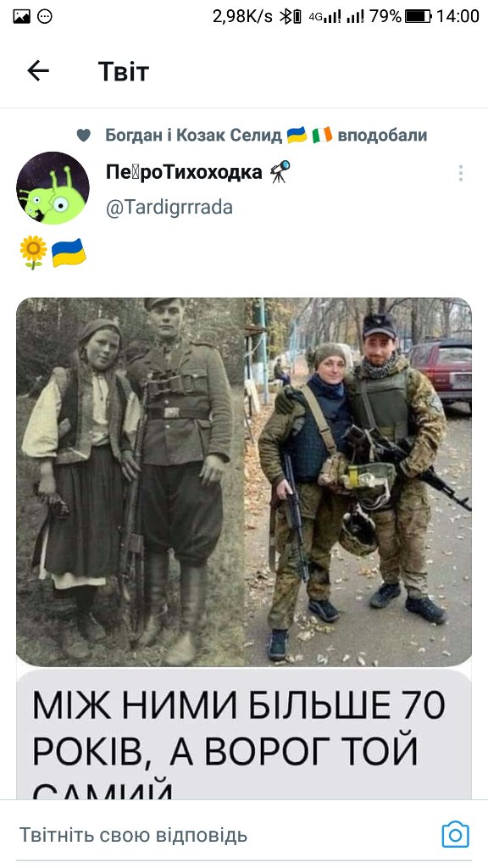This screenshot has height=868, width=488.
Task: Open the old sepia photograph
Action: (130, 481)
